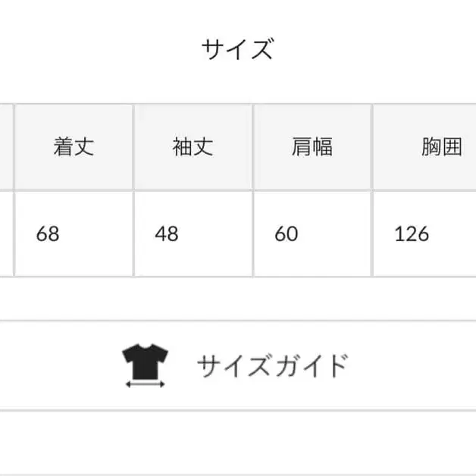Image resolution: width=476 pixels, height=476 pixels.
Task: Click the 60 value under 肩幅
Action: [286, 233]
